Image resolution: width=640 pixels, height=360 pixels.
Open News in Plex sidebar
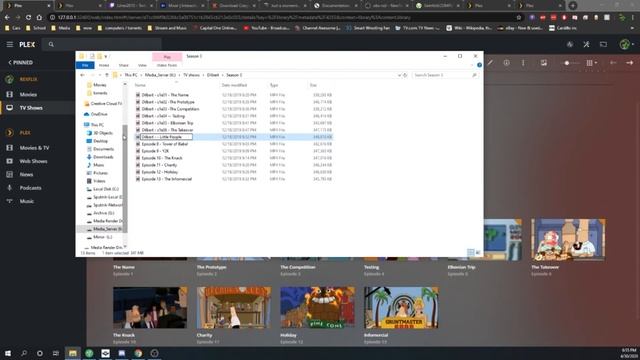(x=26, y=174)
